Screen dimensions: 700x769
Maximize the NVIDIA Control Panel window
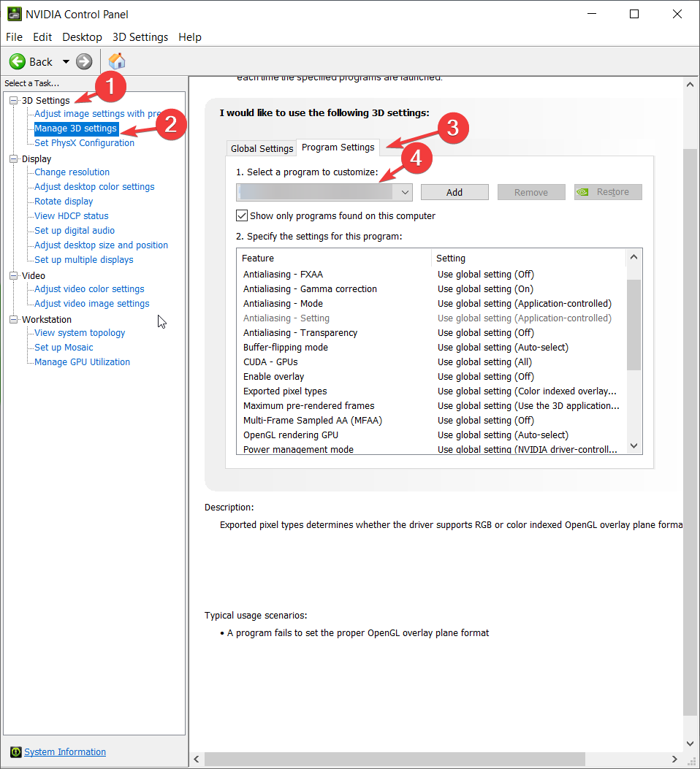(x=634, y=14)
